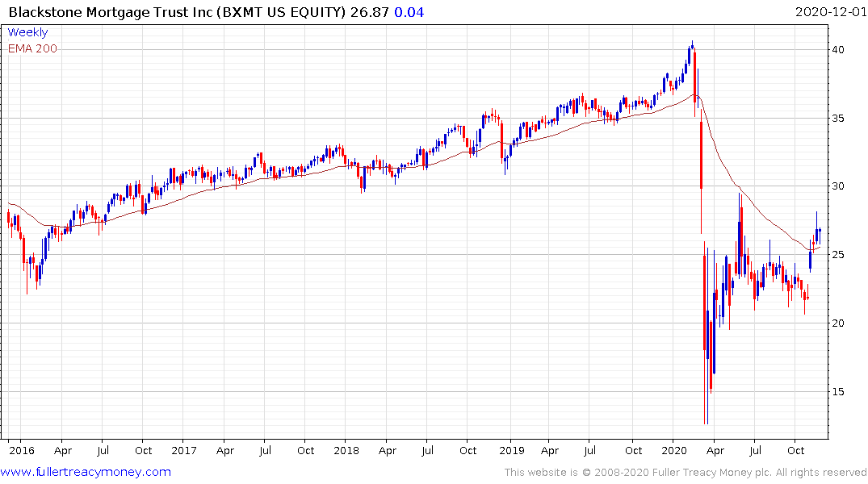Click the Oct label following 2018
868x484 pixels.
click(468, 451)
